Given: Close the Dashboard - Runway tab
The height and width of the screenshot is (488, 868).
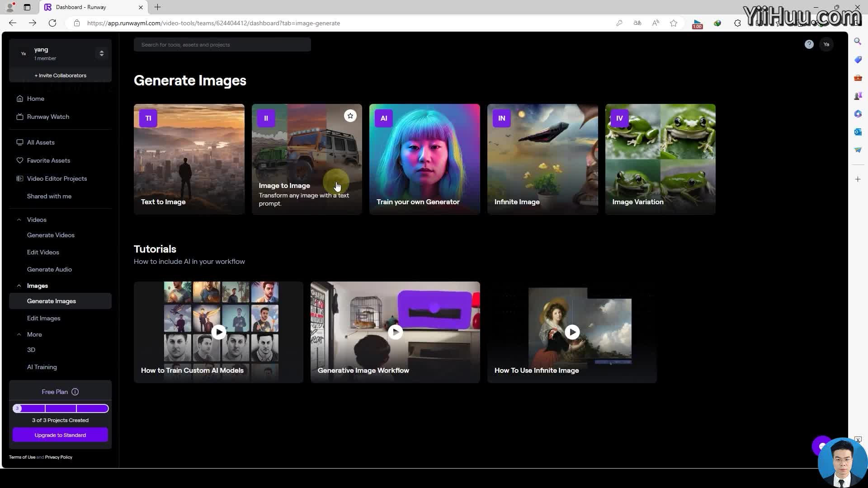Looking at the screenshot, I should (x=141, y=7).
